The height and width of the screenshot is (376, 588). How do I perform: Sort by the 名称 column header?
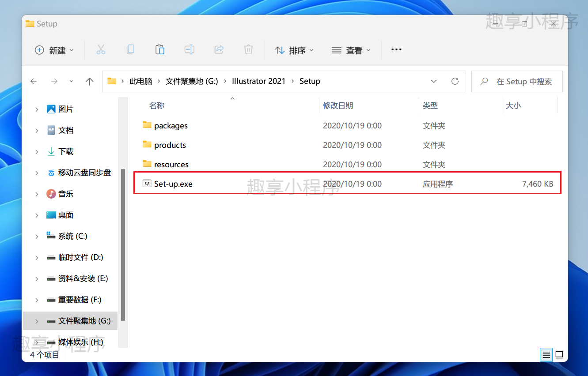pyautogui.click(x=157, y=105)
